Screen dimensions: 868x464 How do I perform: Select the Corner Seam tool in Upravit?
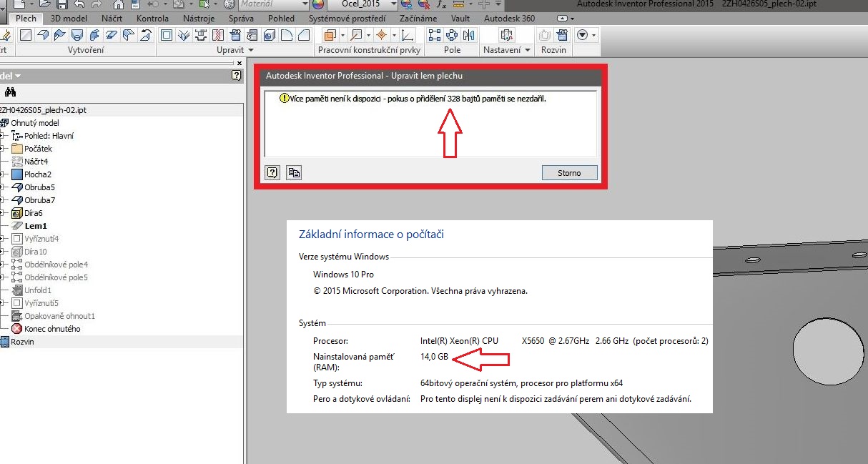184,35
